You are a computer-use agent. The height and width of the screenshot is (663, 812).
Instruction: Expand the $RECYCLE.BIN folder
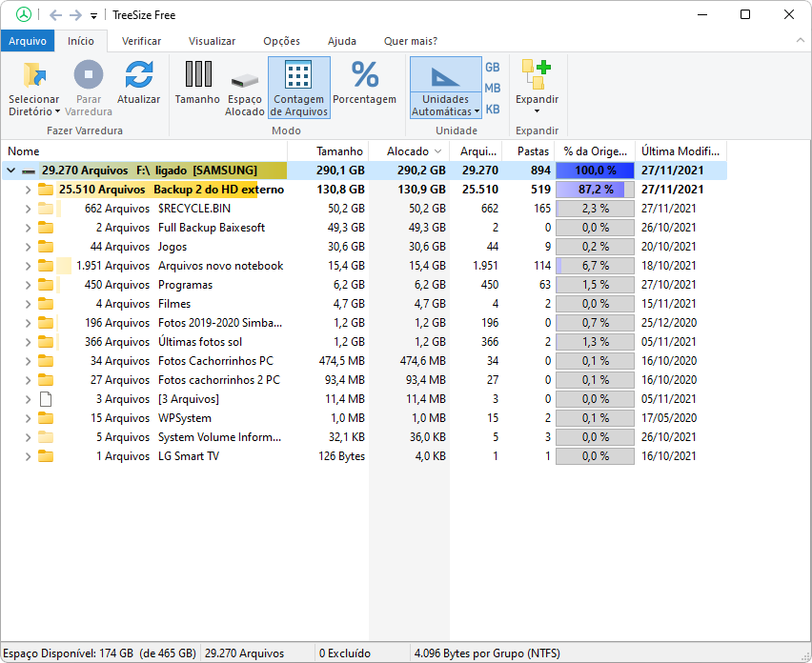tap(28, 210)
